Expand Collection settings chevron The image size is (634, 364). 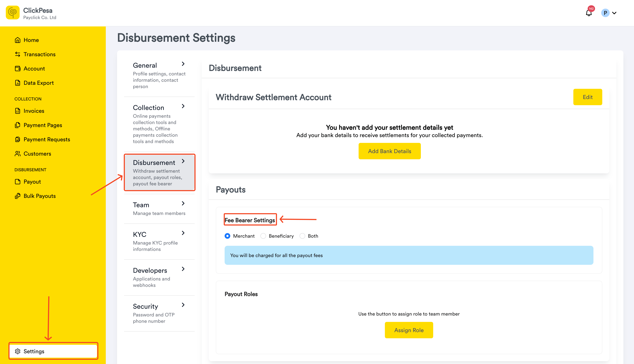(183, 106)
